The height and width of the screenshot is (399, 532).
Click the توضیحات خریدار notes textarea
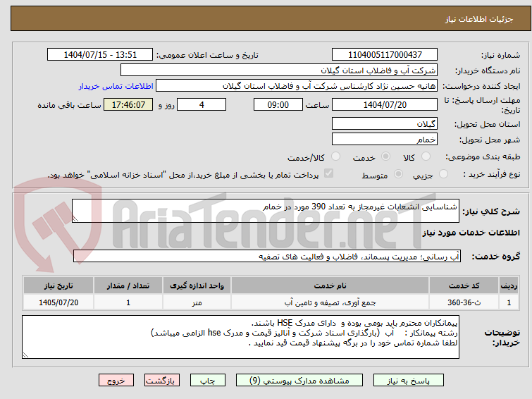[240, 337]
